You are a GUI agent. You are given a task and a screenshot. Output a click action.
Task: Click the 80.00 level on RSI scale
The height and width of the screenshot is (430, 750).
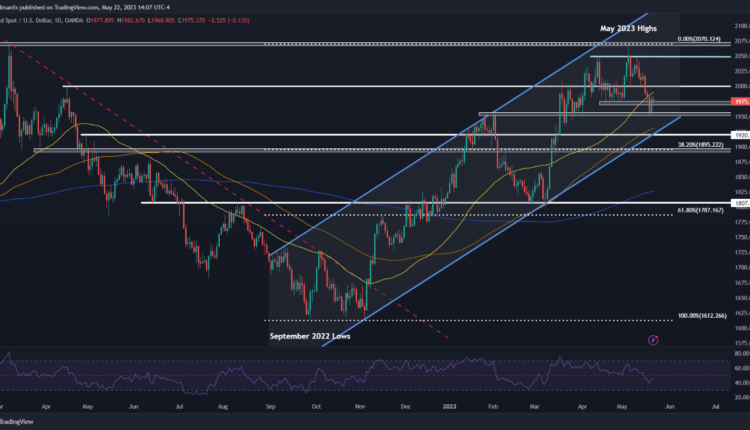pyautogui.click(x=739, y=353)
